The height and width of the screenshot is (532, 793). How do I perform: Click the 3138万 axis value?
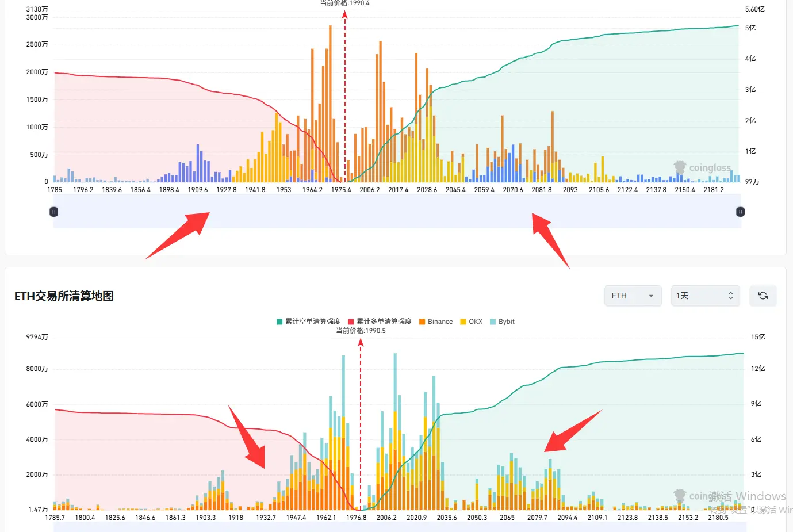(37, 9)
